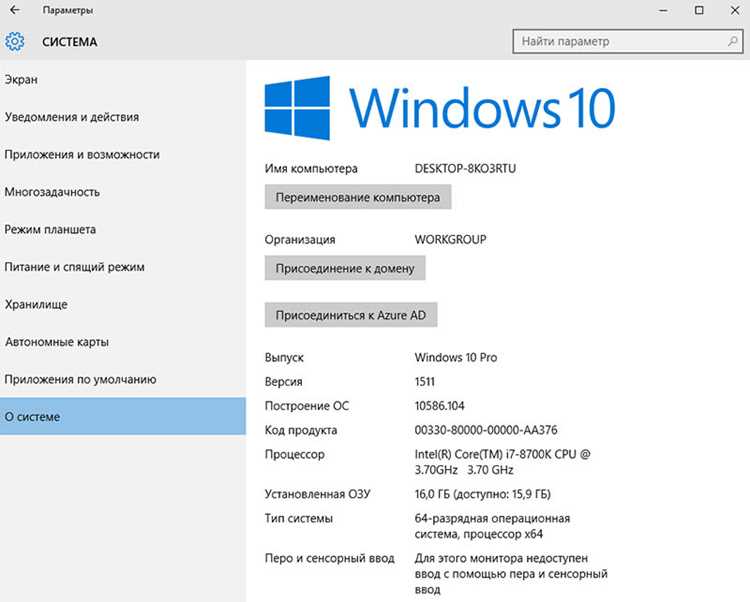The image size is (750, 602).
Task: Select Питание и спящий режим
Action: pos(123,267)
